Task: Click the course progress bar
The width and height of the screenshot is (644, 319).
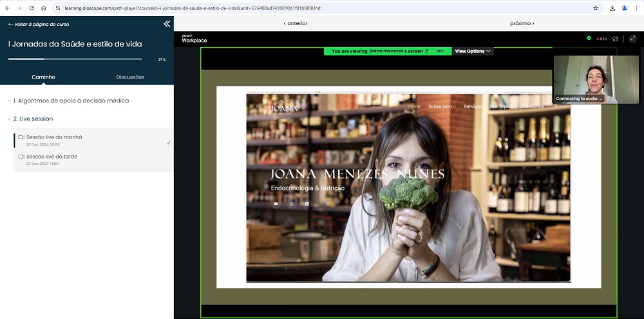Action: tap(75, 59)
